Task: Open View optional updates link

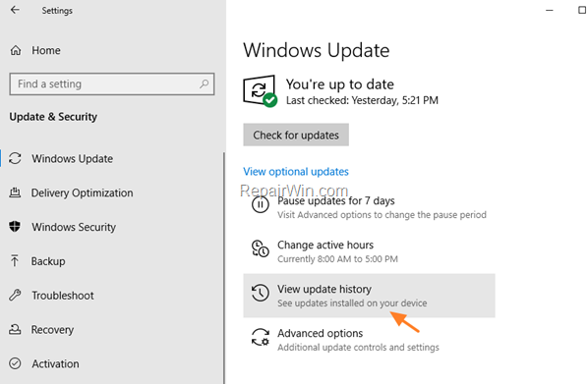Action: [x=296, y=171]
